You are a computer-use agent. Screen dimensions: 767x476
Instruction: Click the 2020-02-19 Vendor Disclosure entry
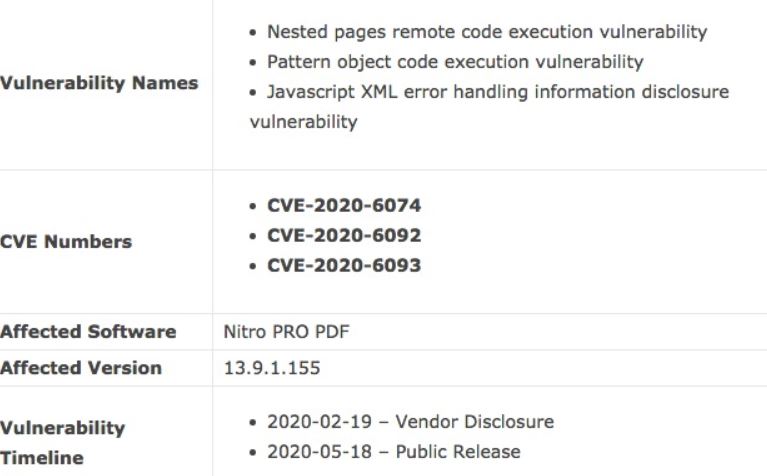pyautogui.click(x=410, y=422)
